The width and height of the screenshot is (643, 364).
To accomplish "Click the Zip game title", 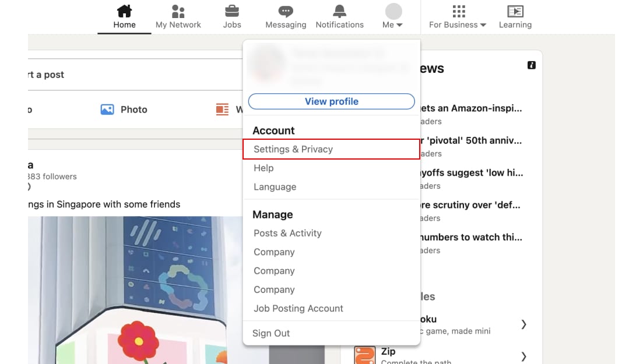I will [388, 351].
